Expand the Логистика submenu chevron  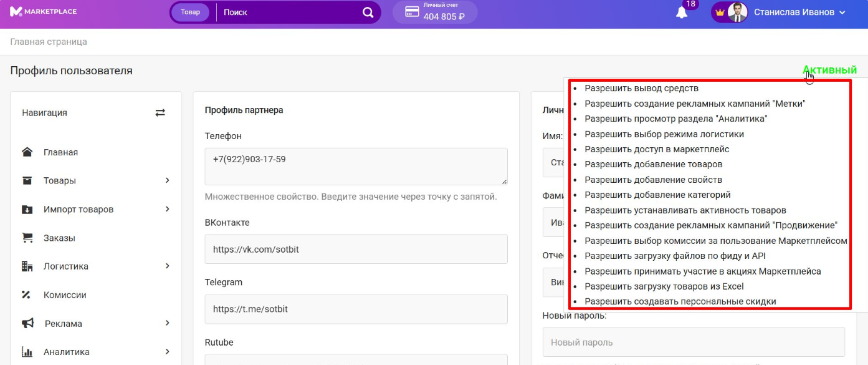click(167, 266)
